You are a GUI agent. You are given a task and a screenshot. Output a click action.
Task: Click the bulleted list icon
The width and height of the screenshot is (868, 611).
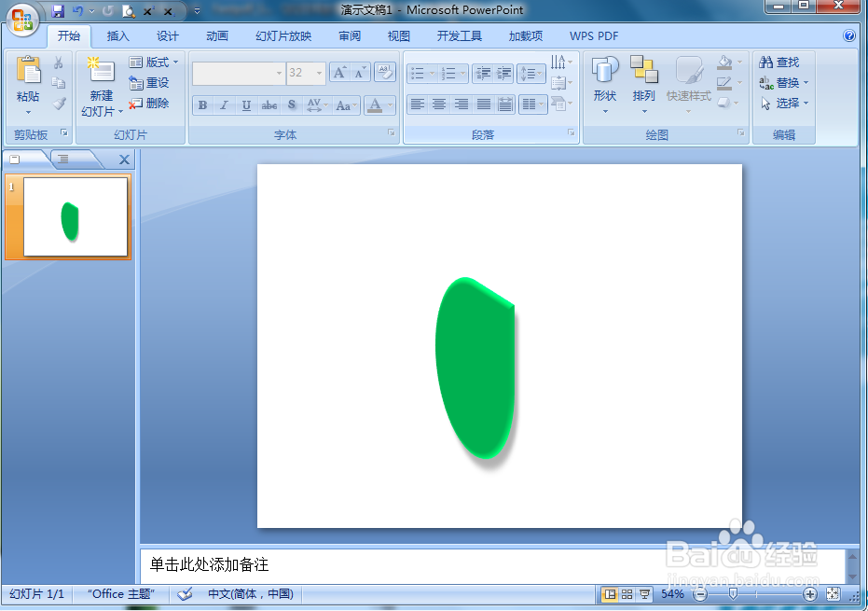419,72
